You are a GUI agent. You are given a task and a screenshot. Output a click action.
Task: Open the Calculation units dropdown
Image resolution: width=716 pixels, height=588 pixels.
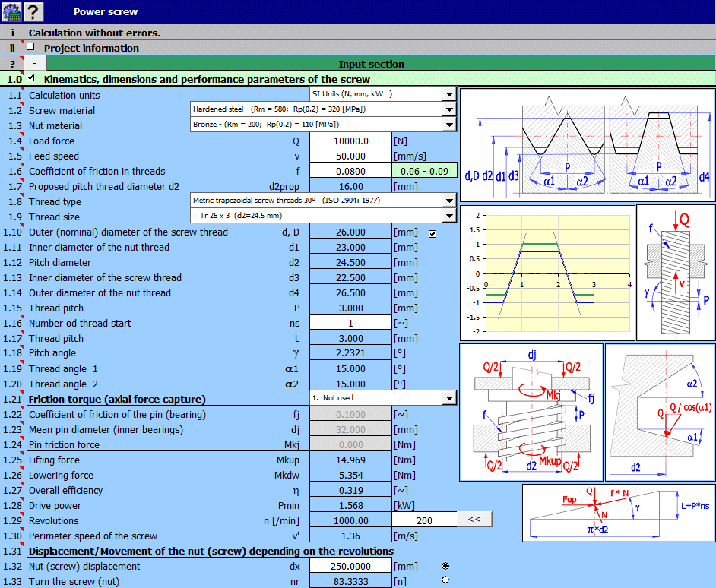448,94
